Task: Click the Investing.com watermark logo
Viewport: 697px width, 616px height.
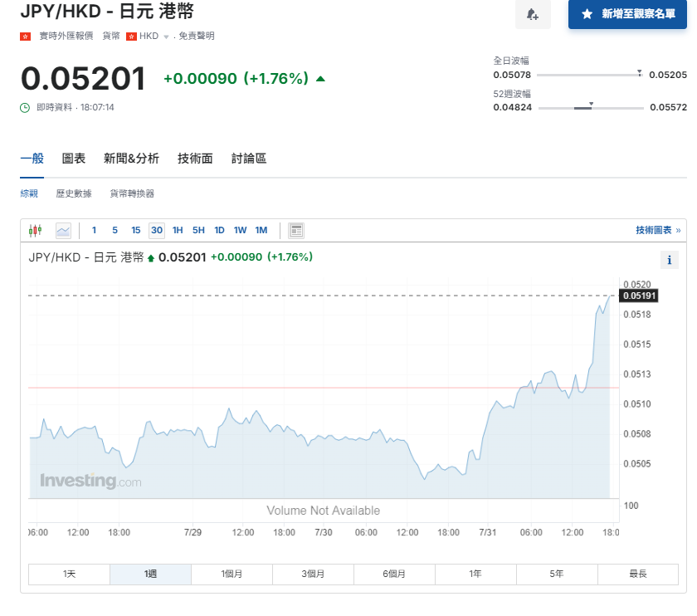Action: (90, 481)
